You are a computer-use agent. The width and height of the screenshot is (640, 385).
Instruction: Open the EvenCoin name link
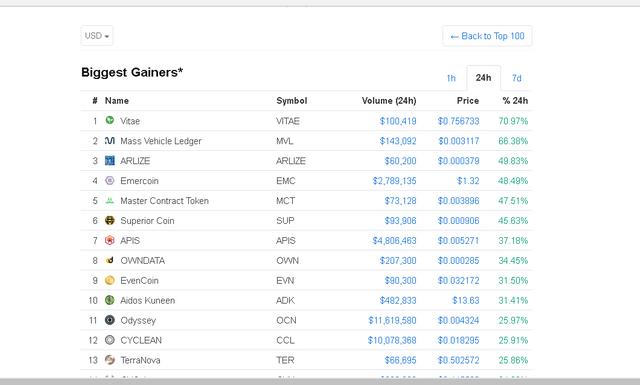click(139, 281)
